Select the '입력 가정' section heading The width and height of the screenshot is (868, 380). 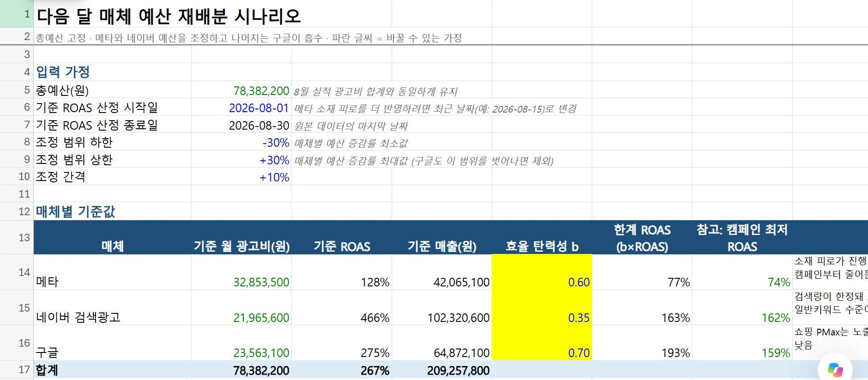click(x=63, y=72)
